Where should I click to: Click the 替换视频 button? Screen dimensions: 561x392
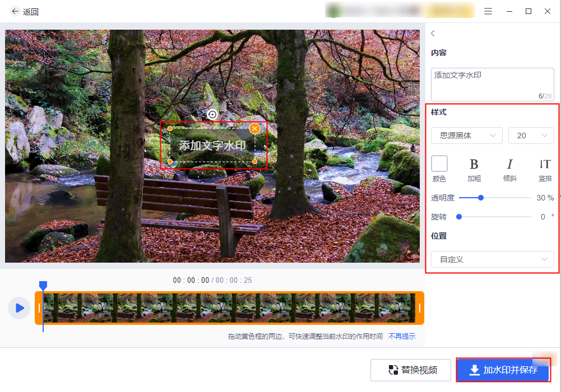click(x=411, y=370)
